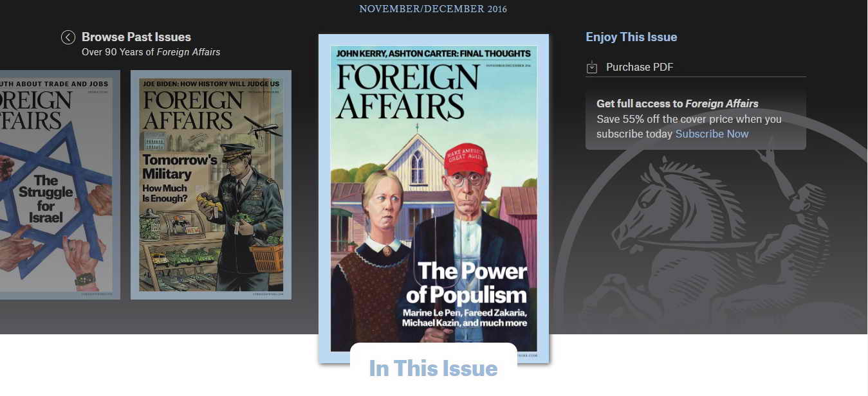Follow the Subscribe Now link

pyautogui.click(x=712, y=134)
